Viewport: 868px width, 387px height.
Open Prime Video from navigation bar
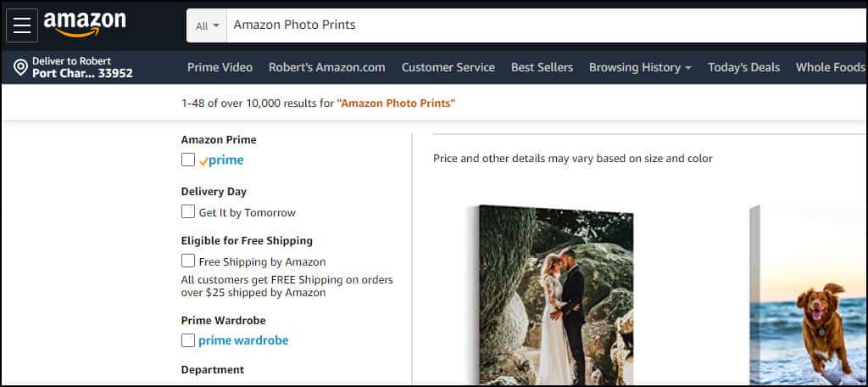tap(220, 67)
